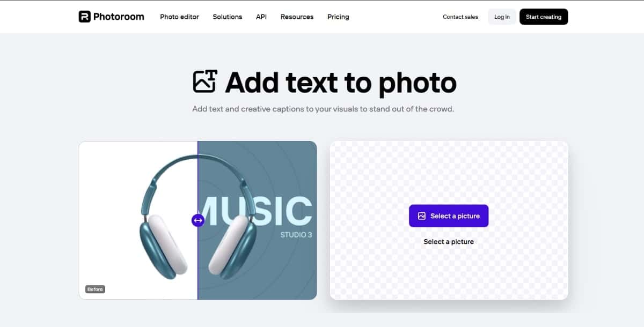This screenshot has height=327, width=644.
Task: Click the purple Select a picture button
Action: click(449, 216)
